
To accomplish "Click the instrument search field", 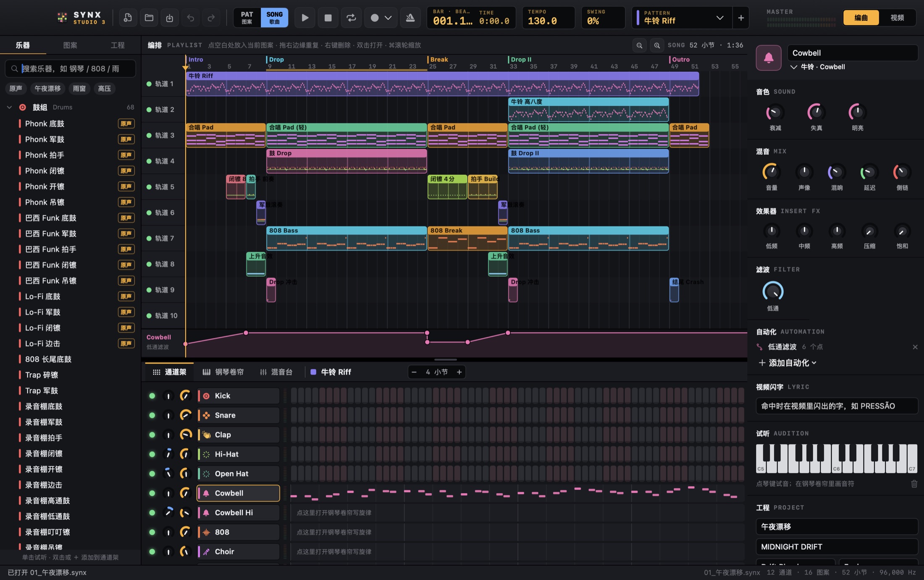I will [71, 68].
